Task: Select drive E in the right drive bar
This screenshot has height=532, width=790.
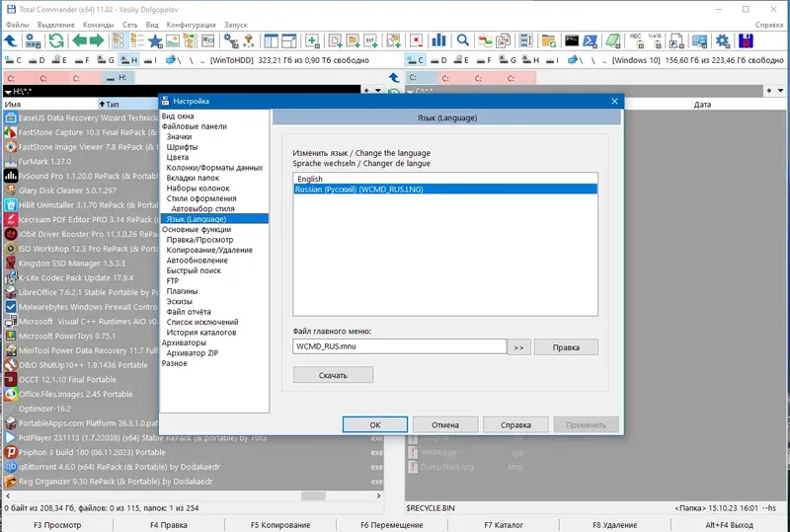Action: (461, 60)
